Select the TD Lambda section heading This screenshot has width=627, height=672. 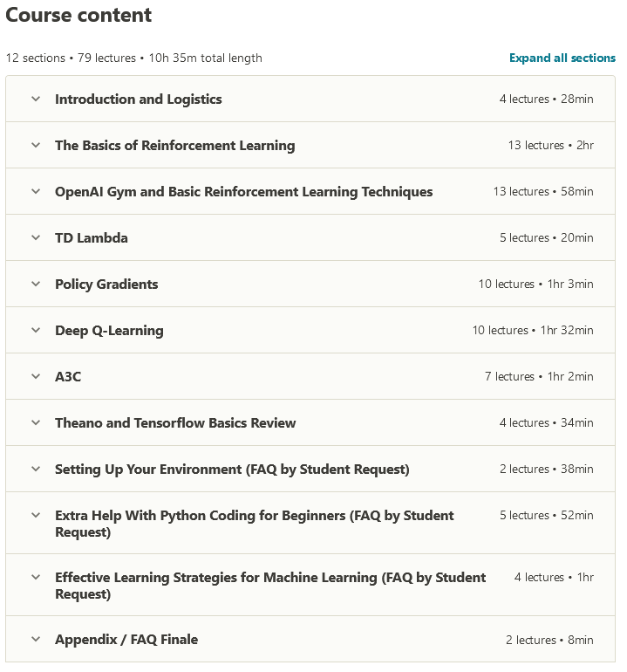point(92,238)
